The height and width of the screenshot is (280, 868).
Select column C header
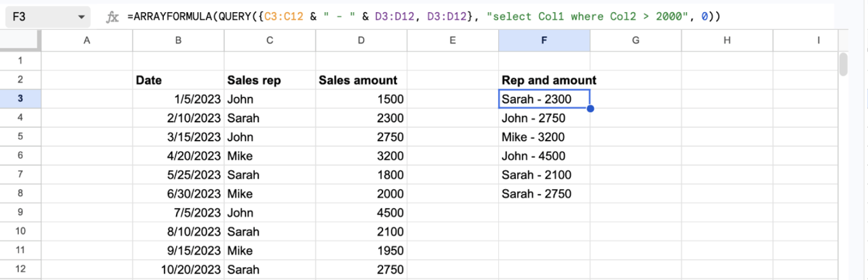click(270, 40)
